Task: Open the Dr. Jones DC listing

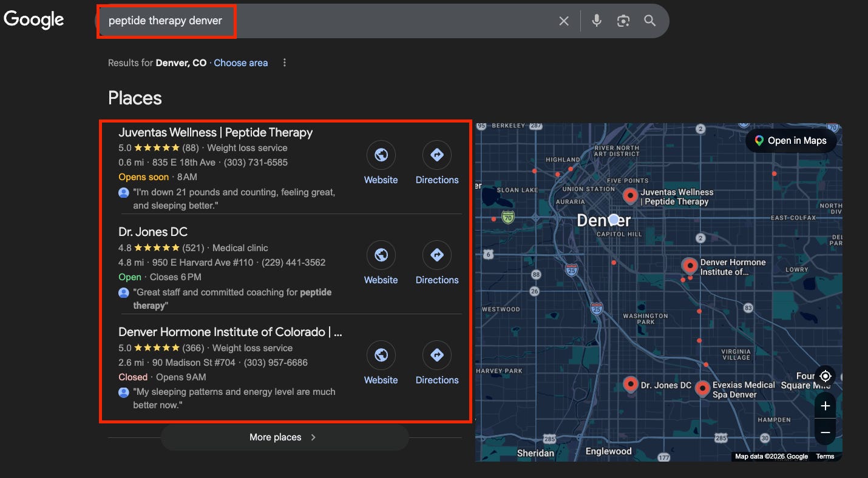Action: pos(153,232)
